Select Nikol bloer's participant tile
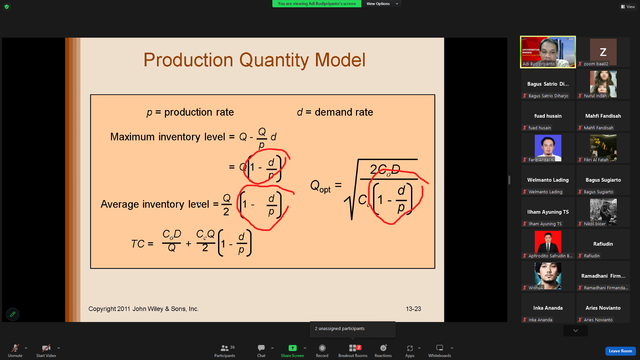Image resolution: width=640 pixels, height=360 pixels. (x=603, y=212)
